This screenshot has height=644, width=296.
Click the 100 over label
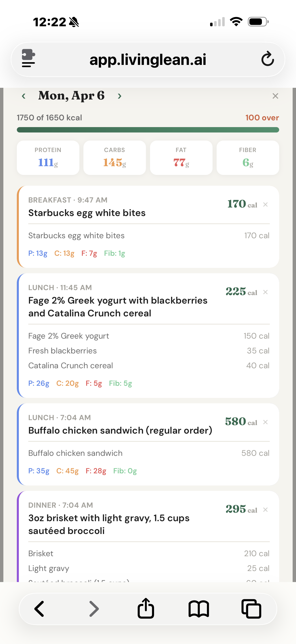(262, 117)
